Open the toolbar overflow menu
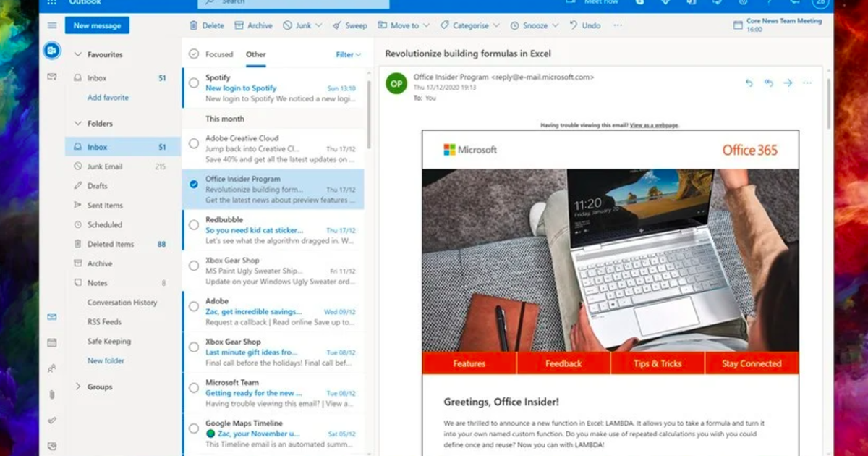This screenshot has width=868, height=456. [618, 25]
